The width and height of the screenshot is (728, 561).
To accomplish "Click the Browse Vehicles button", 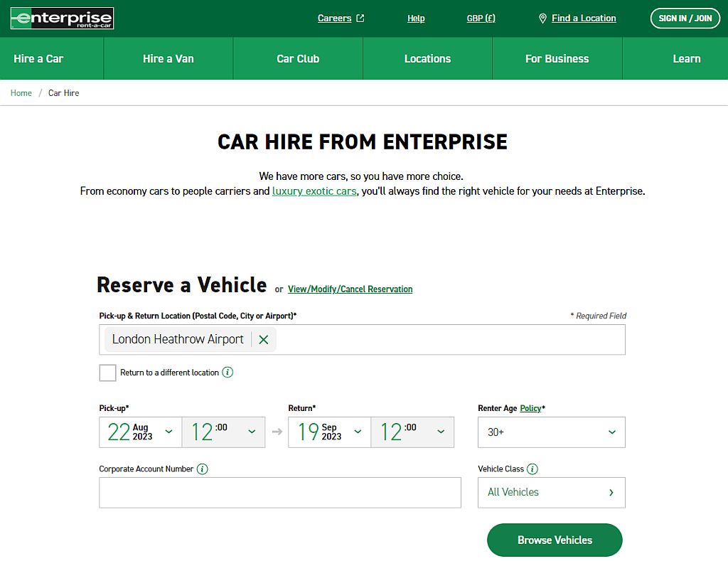I will point(554,540).
